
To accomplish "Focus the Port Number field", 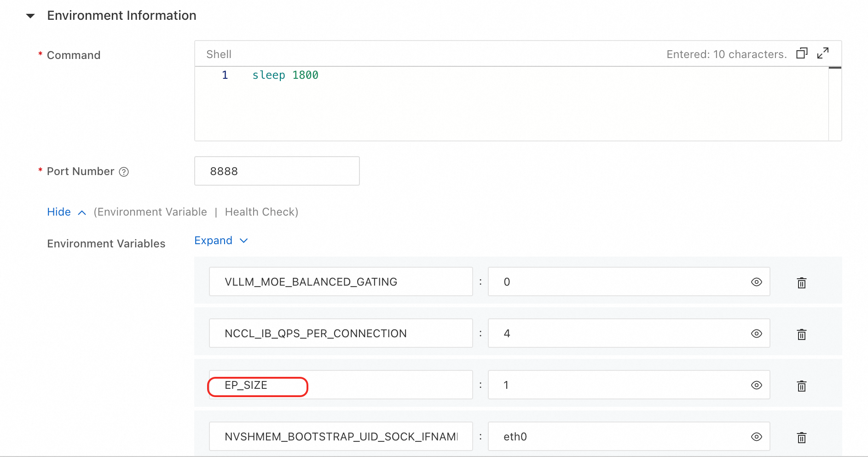I will [277, 171].
